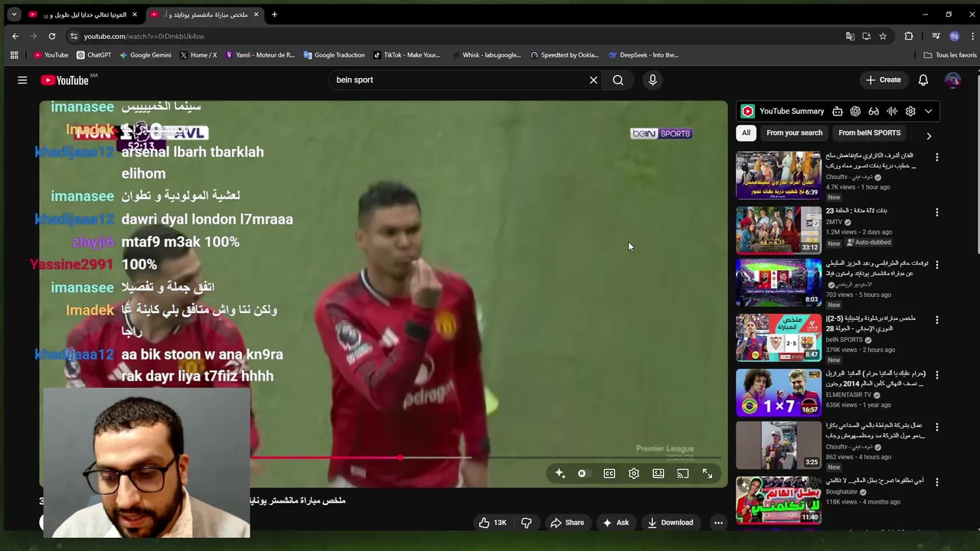Open the 'Tous les favoris' bookmarks folder

(x=949, y=55)
